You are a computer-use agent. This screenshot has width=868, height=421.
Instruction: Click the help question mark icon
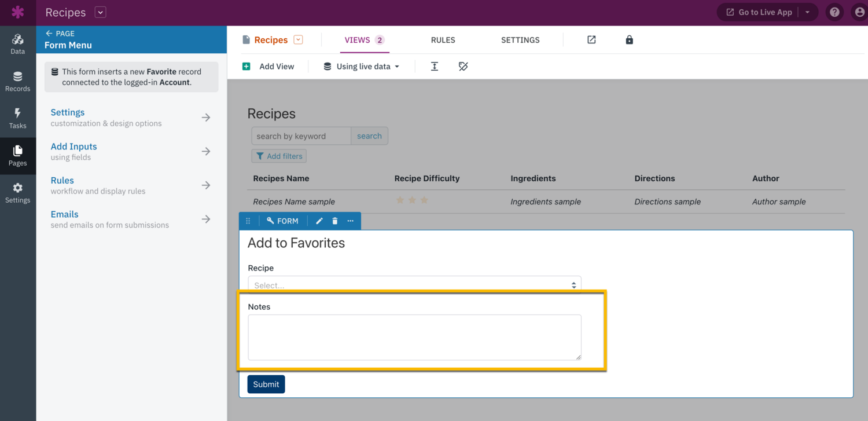(834, 12)
